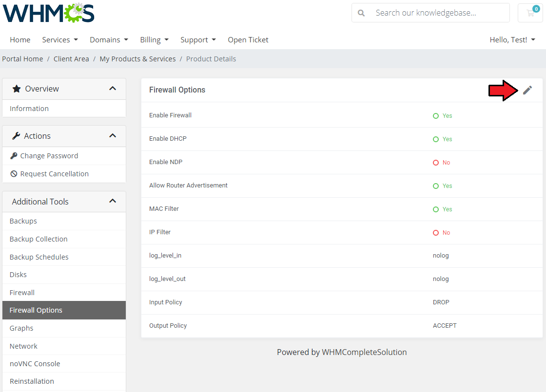Open noVNC Console in Additional Tools
Image resolution: width=546 pixels, height=392 pixels.
pos(35,364)
